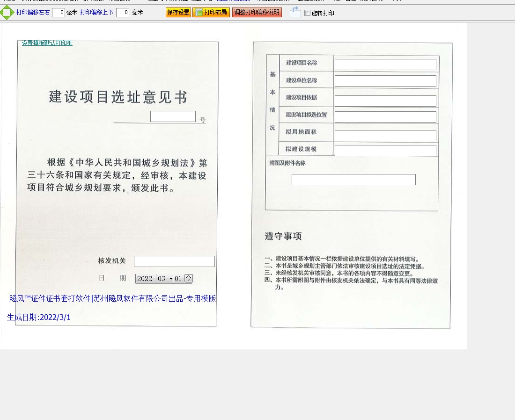Select the year field showing 2022

click(145, 279)
